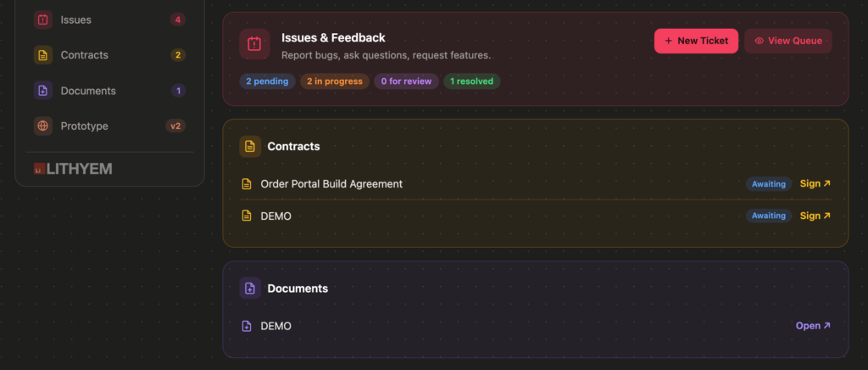
Task: Click the eye icon in View Queue
Action: [759, 41]
